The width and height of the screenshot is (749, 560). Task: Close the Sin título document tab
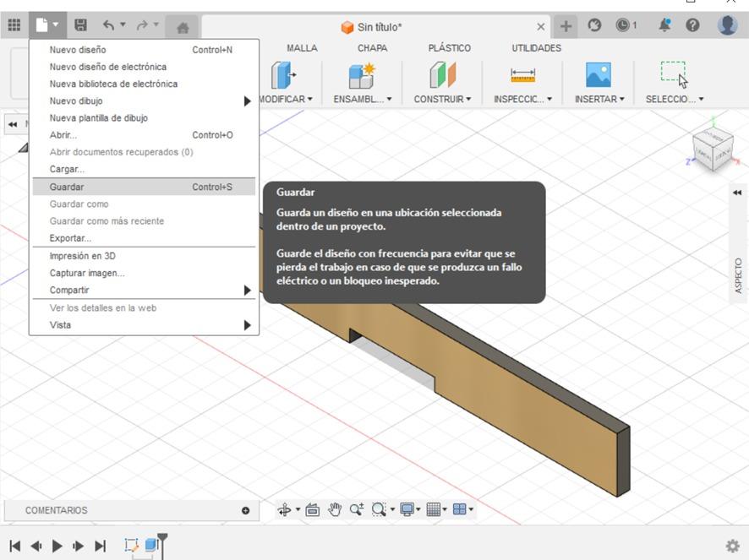tap(541, 27)
